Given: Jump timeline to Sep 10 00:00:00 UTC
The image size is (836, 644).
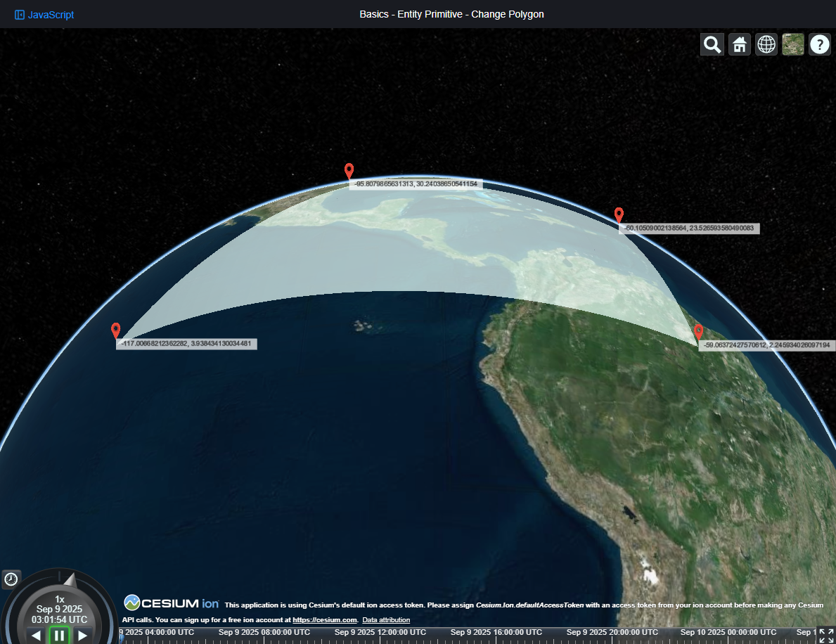Looking at the screenshot, I should point(728,632).
